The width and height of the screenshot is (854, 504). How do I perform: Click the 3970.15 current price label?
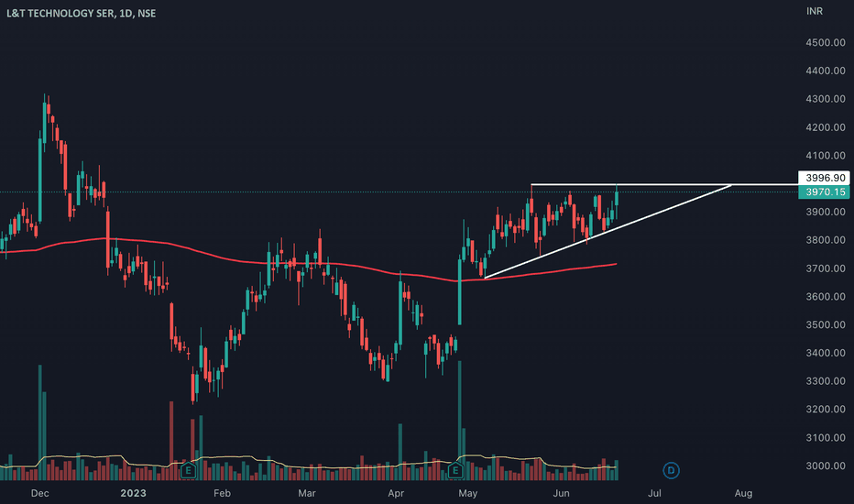(824, 192)
